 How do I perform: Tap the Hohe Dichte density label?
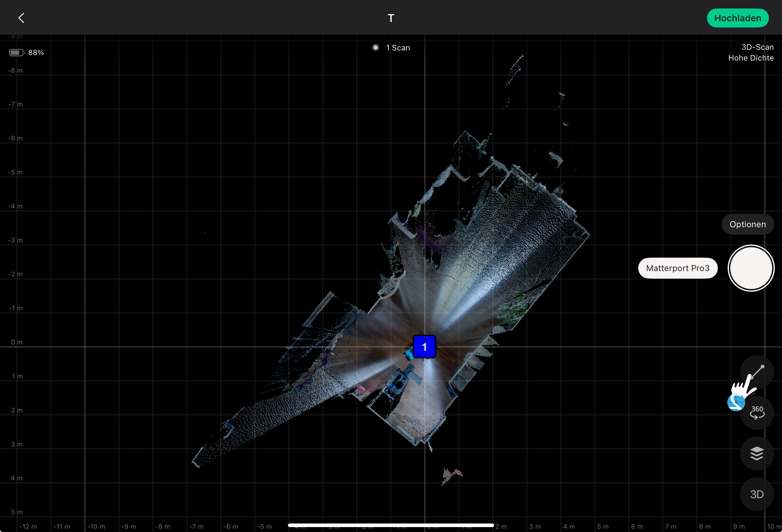point(751,58)
